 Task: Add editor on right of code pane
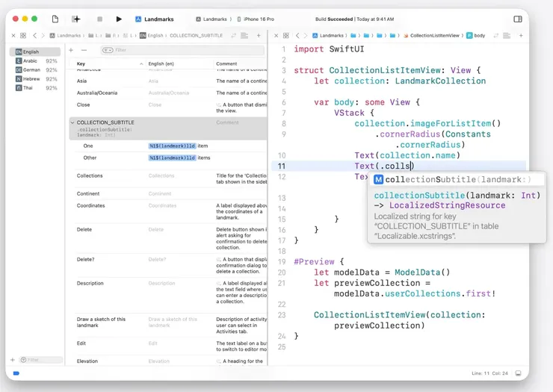[x=521, y=36]
